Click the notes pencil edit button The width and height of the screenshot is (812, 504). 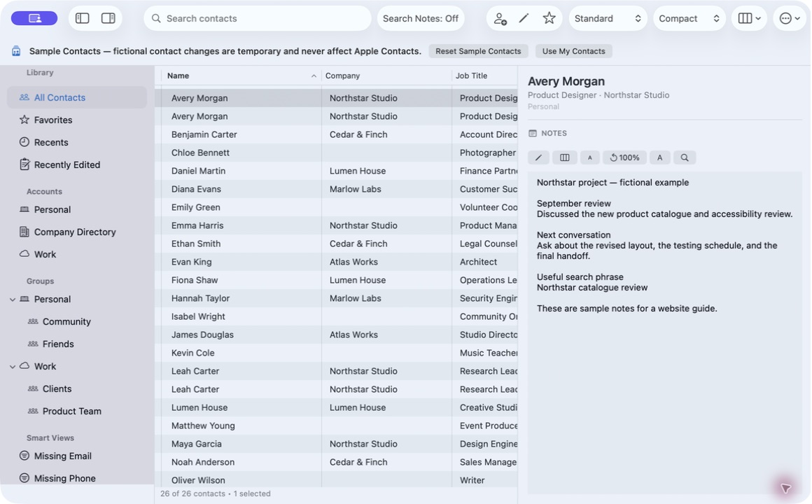[x=538, y=157]
